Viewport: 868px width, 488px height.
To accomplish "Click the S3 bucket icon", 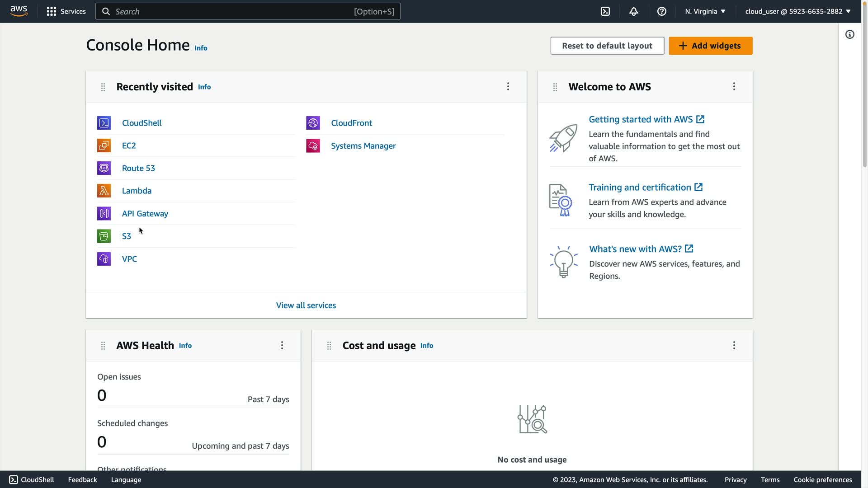I will point(104,236).
